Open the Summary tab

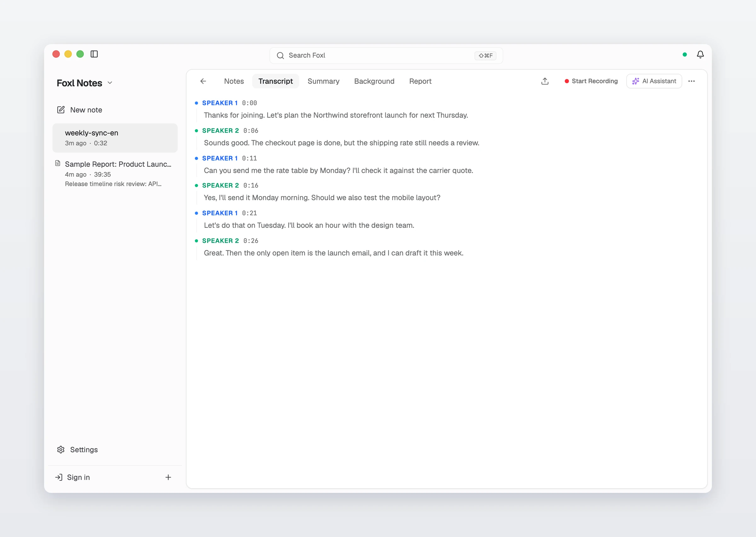(323, 81)
